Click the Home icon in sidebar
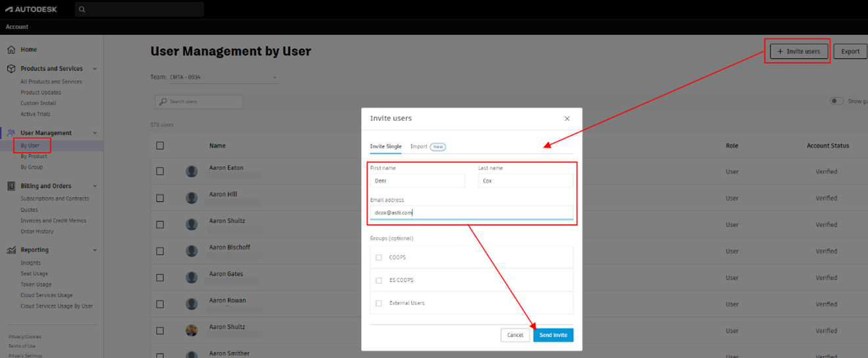 [11, 50]
